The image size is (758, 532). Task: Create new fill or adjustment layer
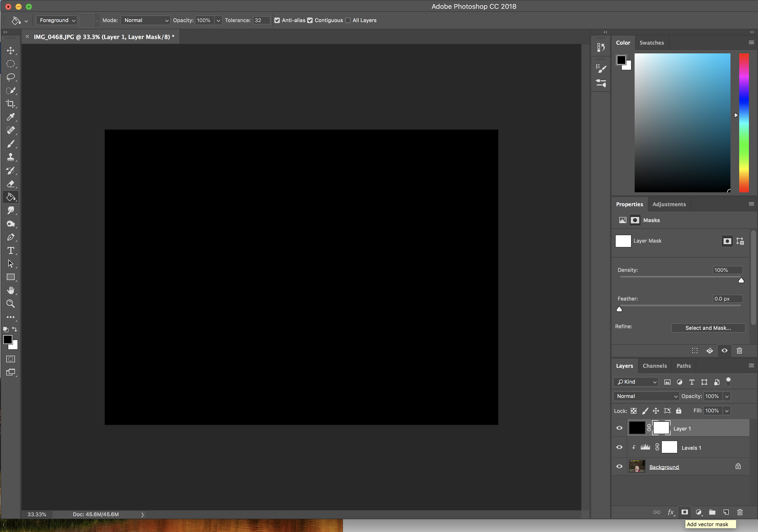click(x=699, y=512)
